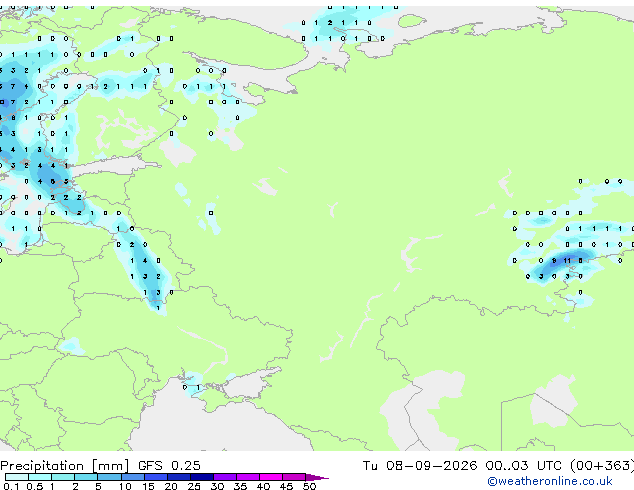Click the legend label '45'

(x=286, y=486)
